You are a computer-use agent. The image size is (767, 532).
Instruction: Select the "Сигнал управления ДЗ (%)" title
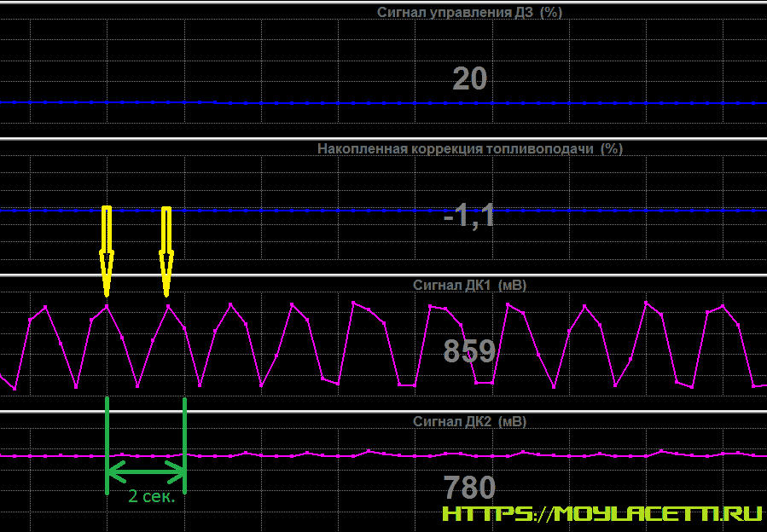(469, 12)
